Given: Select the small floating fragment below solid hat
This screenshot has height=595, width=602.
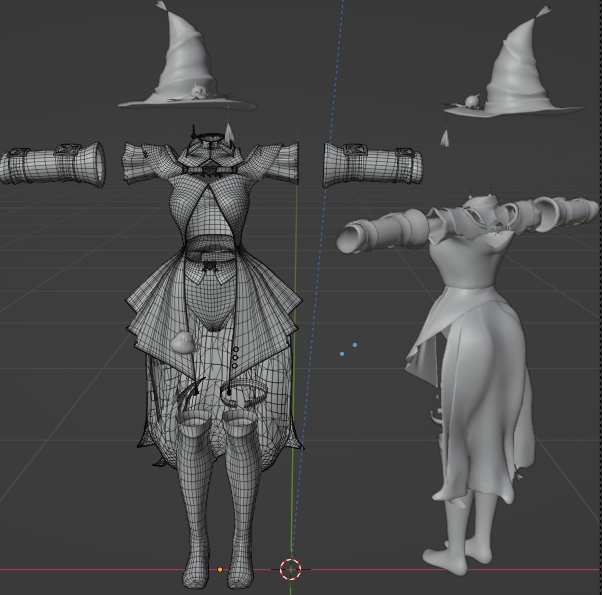Looking at the screenshot, I should 444,137.
